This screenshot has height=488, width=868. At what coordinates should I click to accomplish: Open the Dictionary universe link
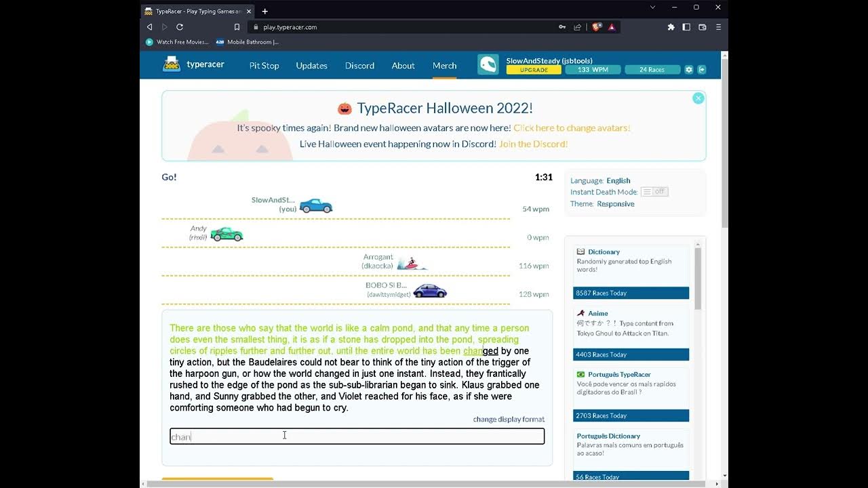[x=604, y=251]
